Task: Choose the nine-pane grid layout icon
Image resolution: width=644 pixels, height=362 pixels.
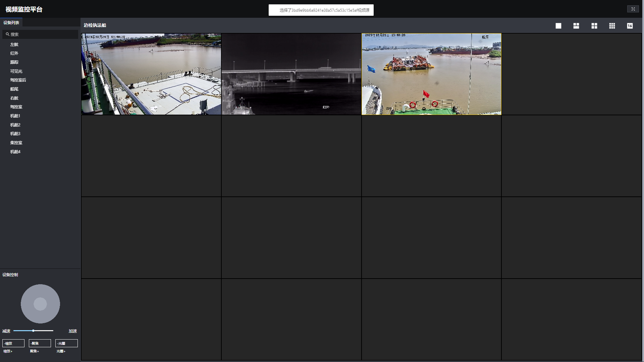Action: tap(612, 26)
